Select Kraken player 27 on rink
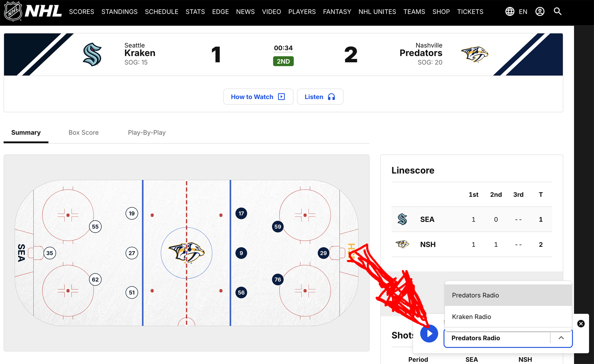This screenshot has width=594, height=364. pyautogui.click(x=132, y=253)
